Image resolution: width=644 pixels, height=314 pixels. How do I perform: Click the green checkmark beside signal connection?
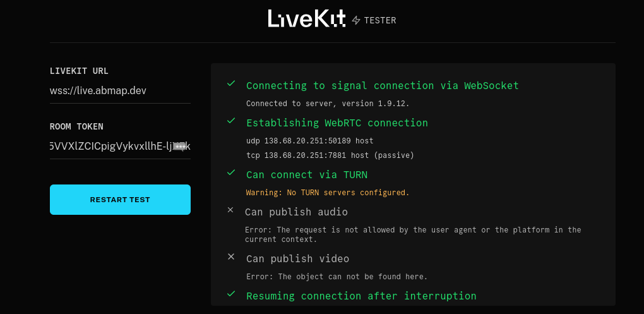point(231,83)
